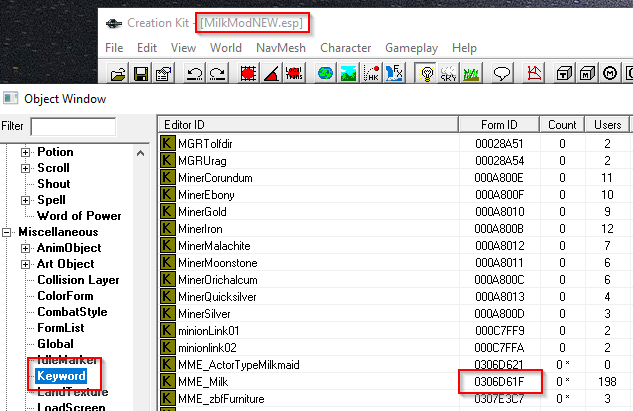This screenshot has width=633, height=411.
Task: Open the World globe toolbar icon
Action: click(x=325, y=73)
